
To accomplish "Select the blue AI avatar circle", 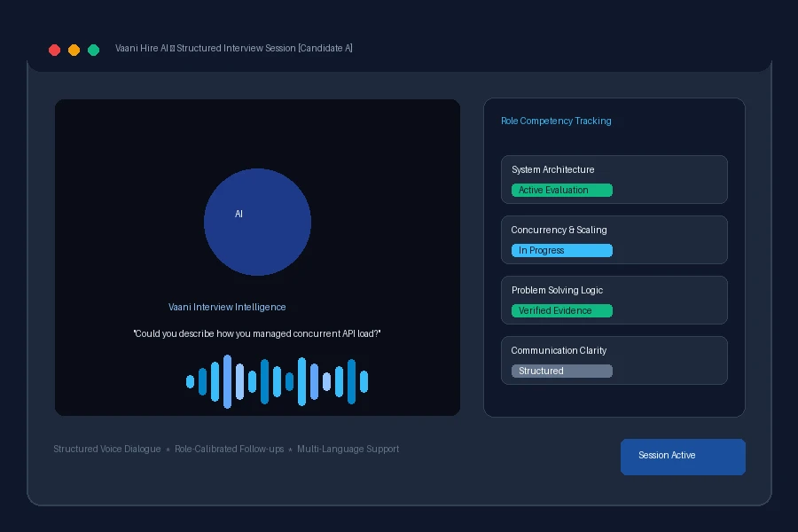I will [257, 222].
